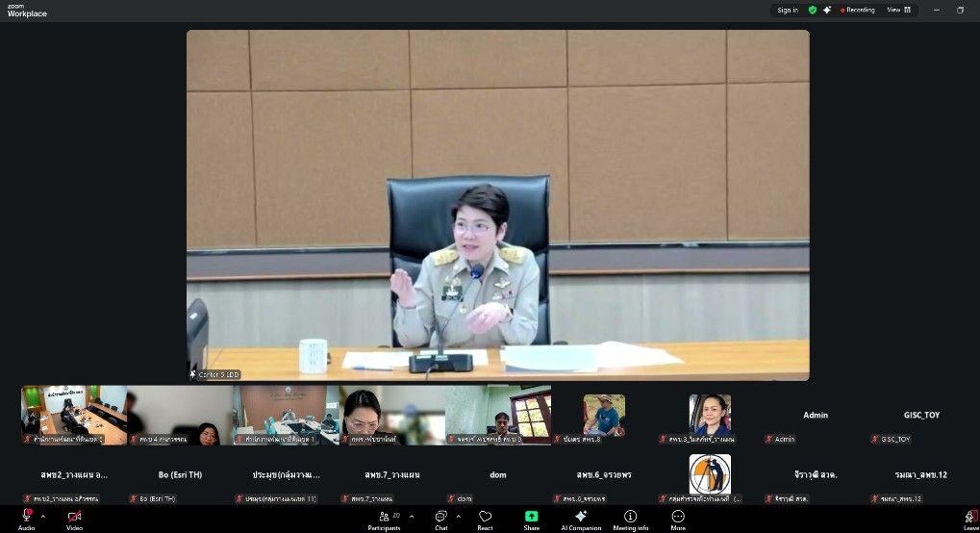Click the green Share screen icon

(x=531, y=517)
